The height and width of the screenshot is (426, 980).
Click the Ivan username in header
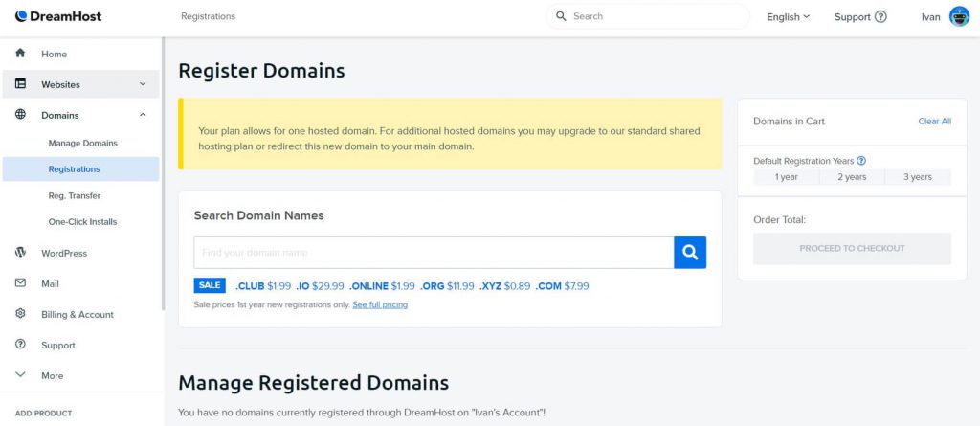(930, 17)
